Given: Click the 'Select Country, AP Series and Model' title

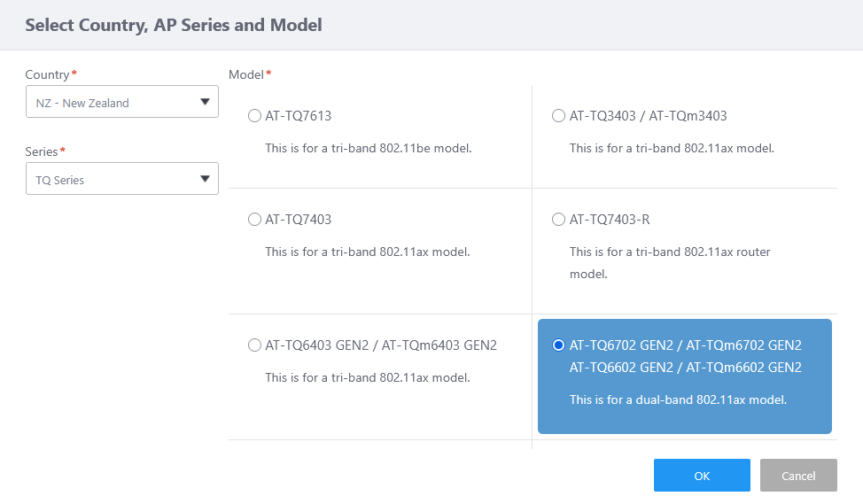Looking at the screenshot, I should [x=174, y=25].
